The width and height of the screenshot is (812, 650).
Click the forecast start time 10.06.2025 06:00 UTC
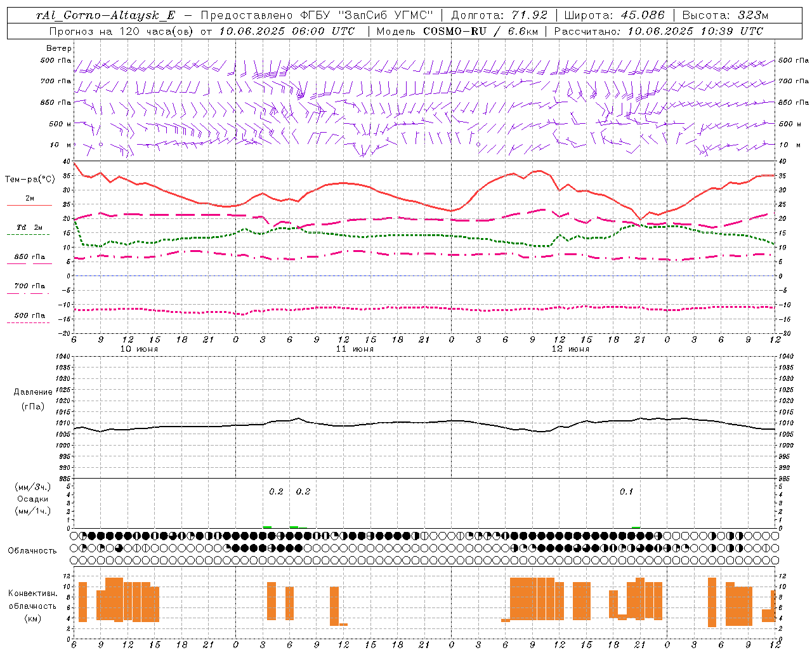tap(287, 30)
